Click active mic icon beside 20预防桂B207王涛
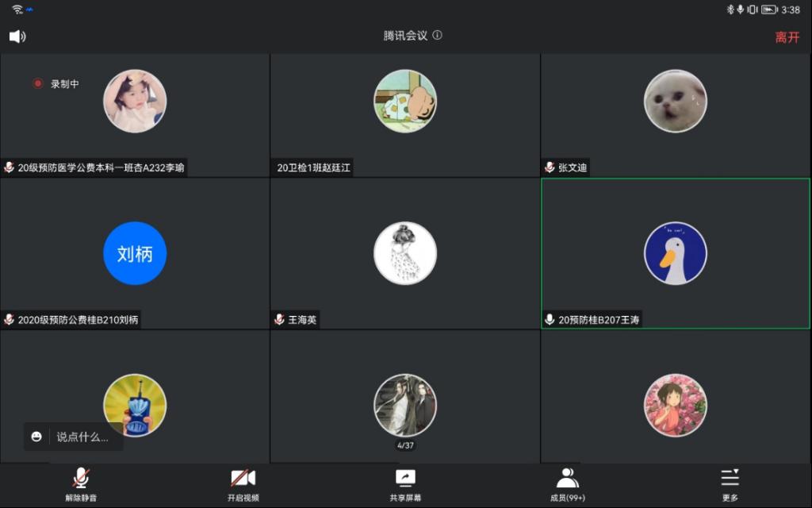 pos(550,320)
